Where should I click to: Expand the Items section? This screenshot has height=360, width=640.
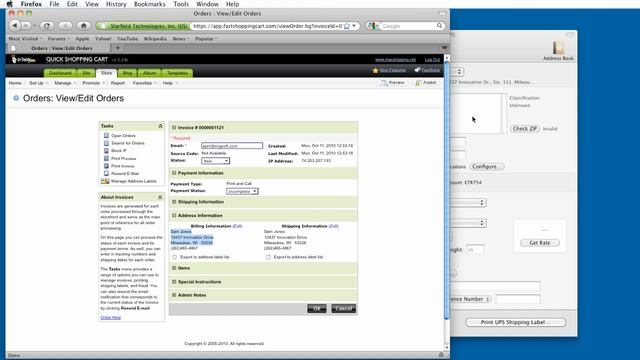[x=174, y=268]
